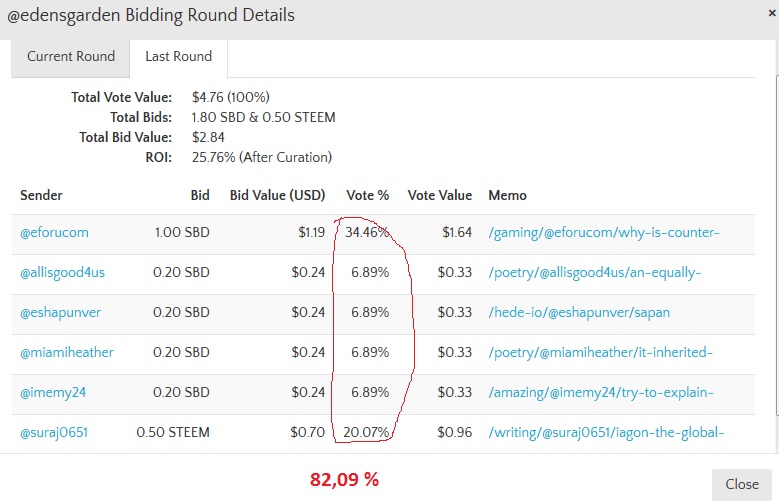The height and width of the screenshot is (501, 779).
Task: Click the Vote % column header
Action: tap(368, 195)
